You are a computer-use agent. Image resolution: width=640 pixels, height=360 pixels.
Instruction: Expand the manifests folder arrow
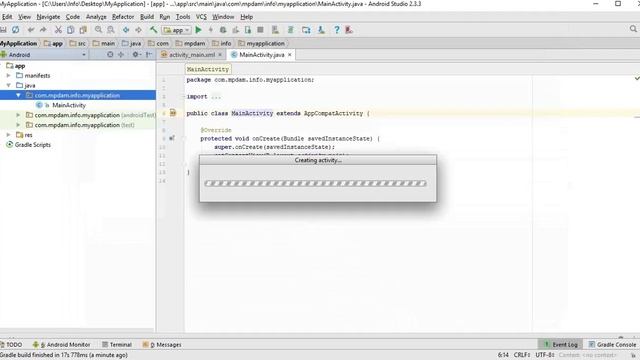9,76
